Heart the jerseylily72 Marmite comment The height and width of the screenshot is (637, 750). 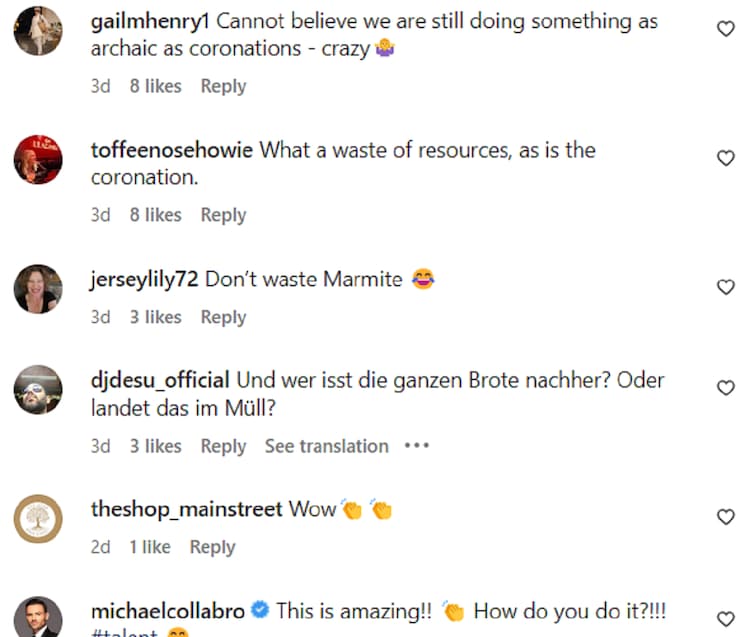point(726,287)
